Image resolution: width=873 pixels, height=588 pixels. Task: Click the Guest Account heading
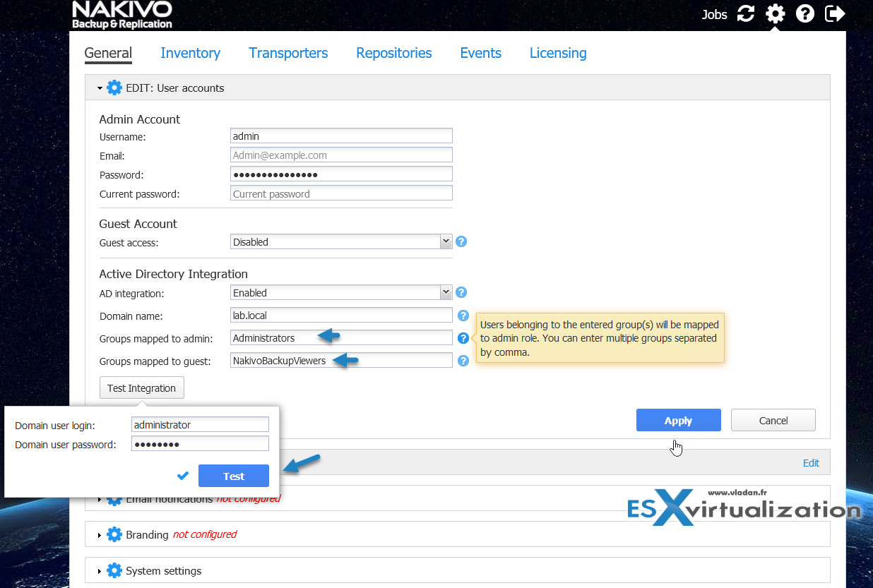pos(138,224)
